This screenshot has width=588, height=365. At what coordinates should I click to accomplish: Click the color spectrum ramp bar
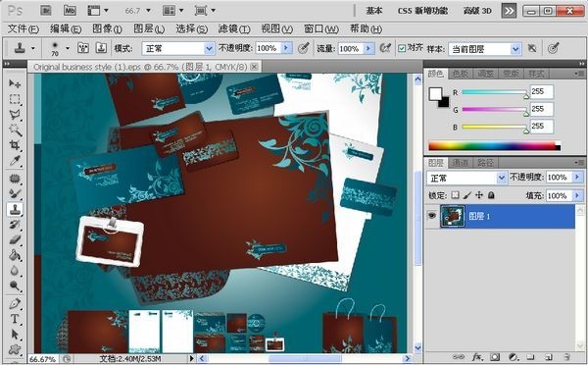pos(494,145)
